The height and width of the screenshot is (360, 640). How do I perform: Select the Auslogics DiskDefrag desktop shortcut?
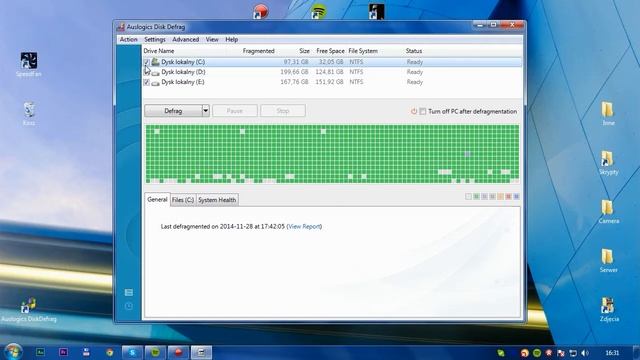click(29, 309)
